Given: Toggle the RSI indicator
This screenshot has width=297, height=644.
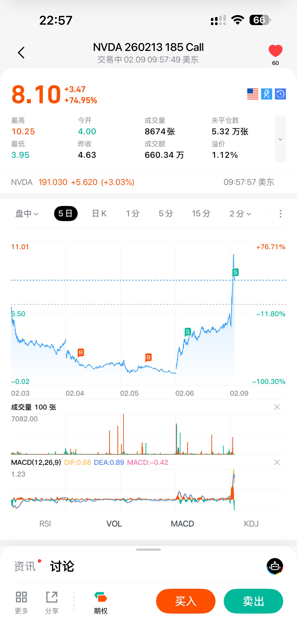Looking at the screenshot, I should pos(45,523).
